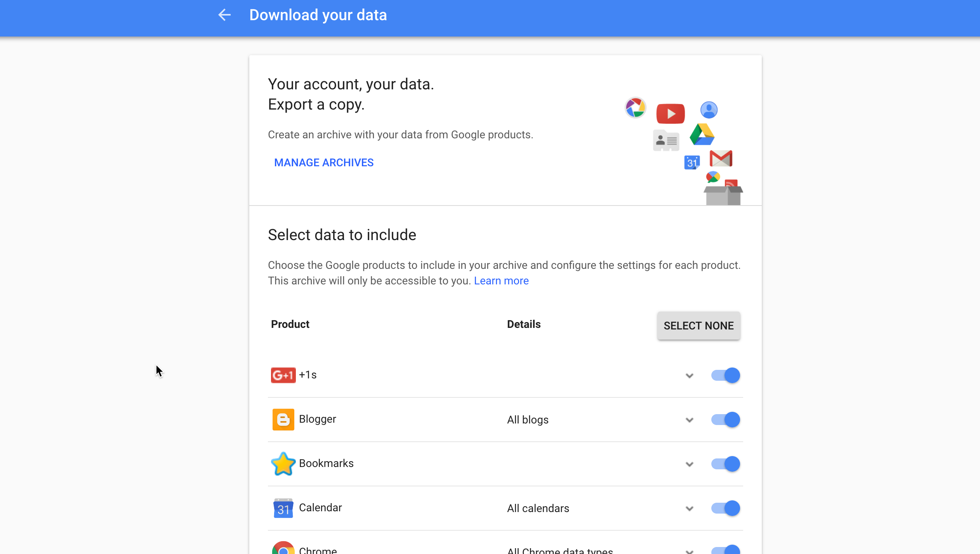Click the Chrome icon in the product list

[283, 548]
